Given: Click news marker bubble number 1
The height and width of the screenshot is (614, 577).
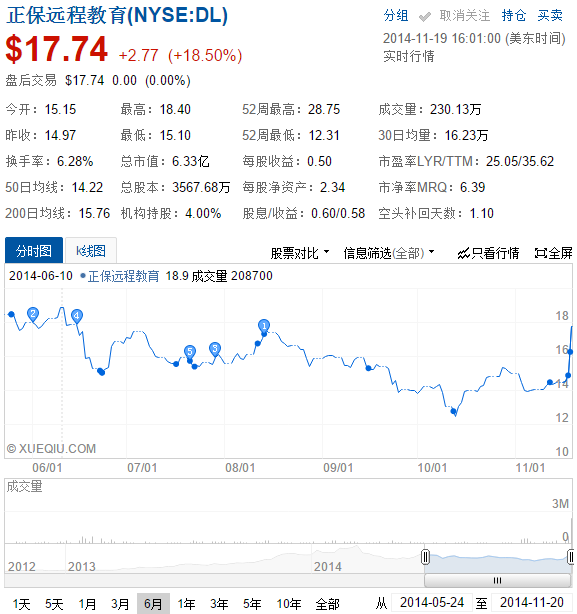Looking at the screenshot, I should tap(264, 326).
